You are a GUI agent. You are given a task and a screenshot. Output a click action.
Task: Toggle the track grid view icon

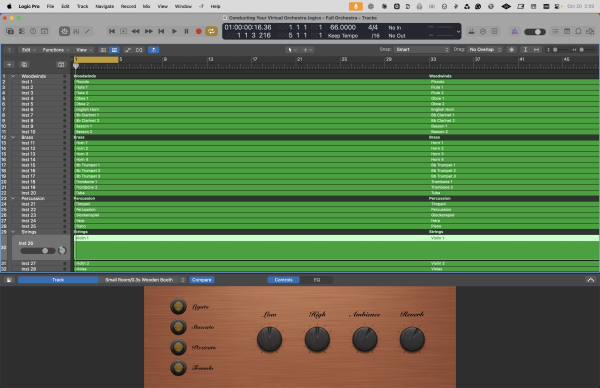(x=114, y=50)
